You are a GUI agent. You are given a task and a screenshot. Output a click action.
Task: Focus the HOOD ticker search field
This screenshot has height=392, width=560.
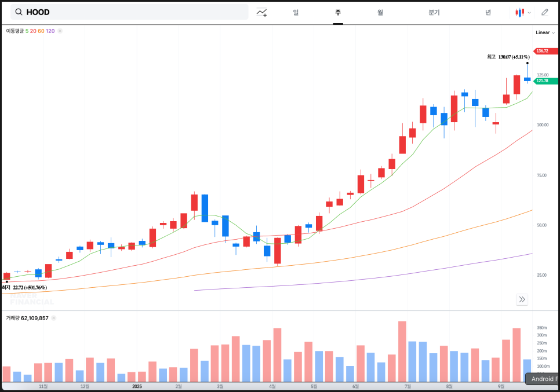coord(129,12)
